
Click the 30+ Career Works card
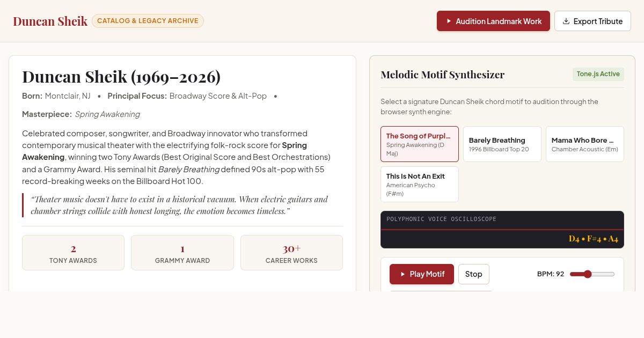[291, 253]
